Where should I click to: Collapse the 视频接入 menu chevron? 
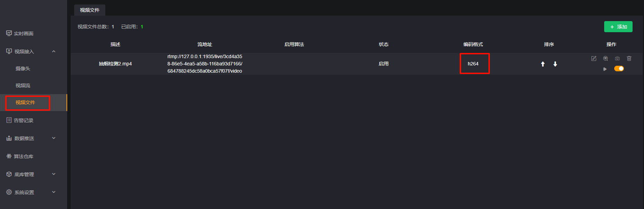54,52
